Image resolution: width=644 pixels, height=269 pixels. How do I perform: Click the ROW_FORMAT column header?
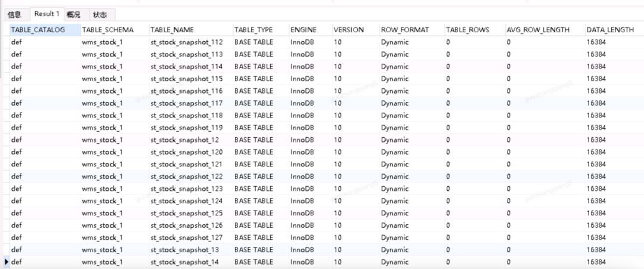(x=411, y=30)
